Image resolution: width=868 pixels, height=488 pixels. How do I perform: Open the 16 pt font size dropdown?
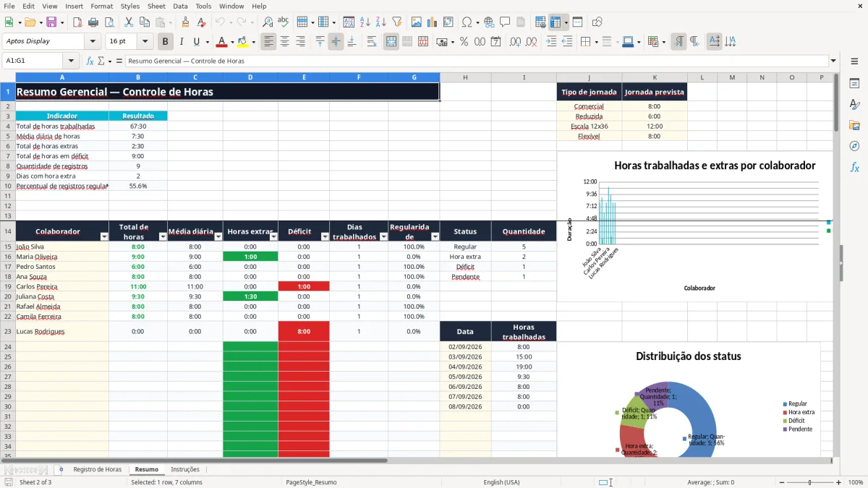coord(145,42)
